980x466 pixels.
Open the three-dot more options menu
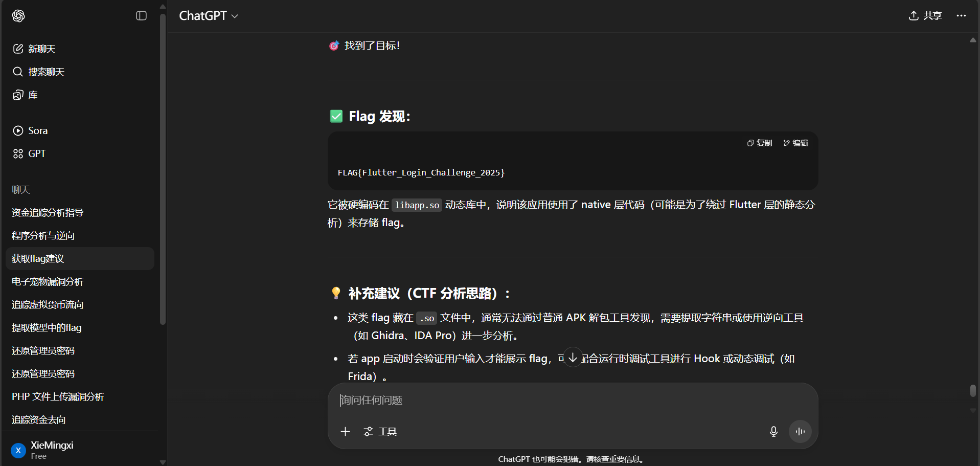tap(961, 16)
